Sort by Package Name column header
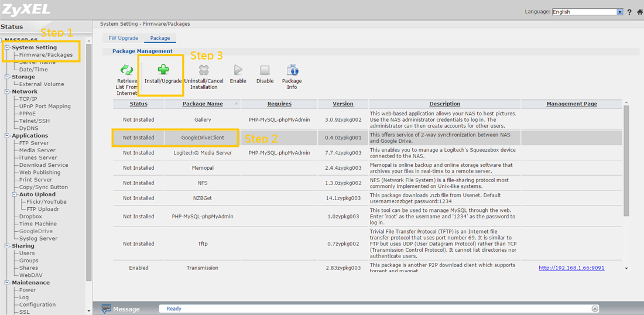The image size is (644, 315). [x=203, y=104]
